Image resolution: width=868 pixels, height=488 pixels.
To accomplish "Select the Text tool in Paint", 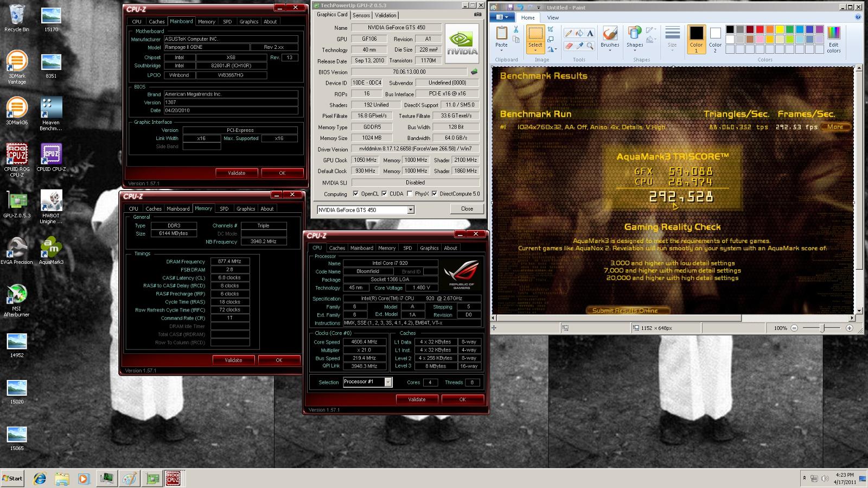I will 590,34.
